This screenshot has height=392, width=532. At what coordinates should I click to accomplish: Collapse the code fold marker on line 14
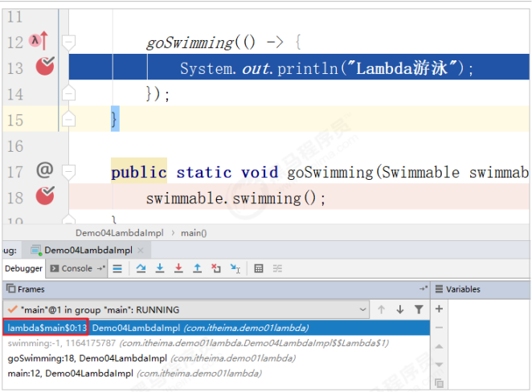point(68,93)
